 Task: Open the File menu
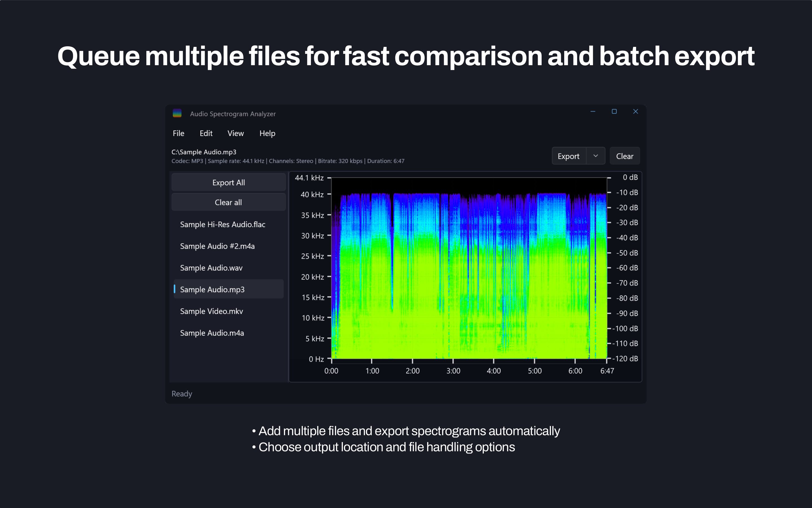[178, 133]
